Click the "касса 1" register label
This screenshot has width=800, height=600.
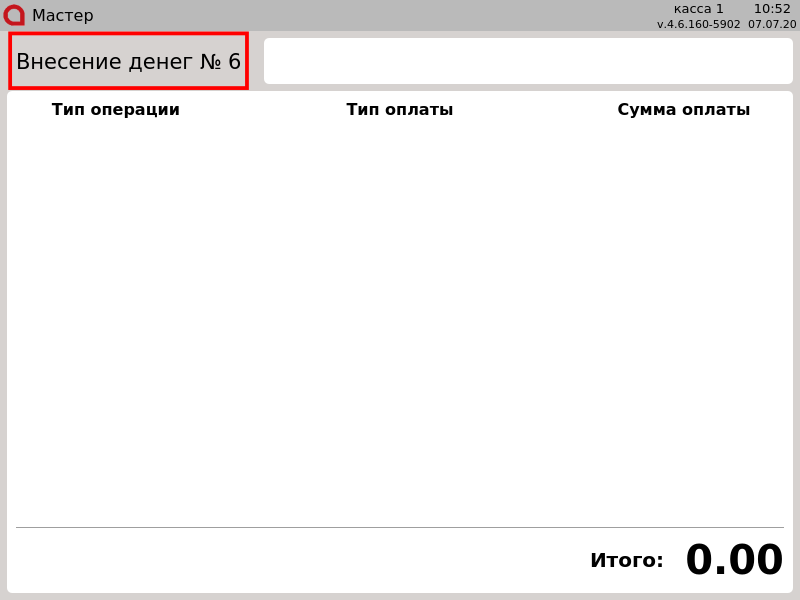coord(698,9)
